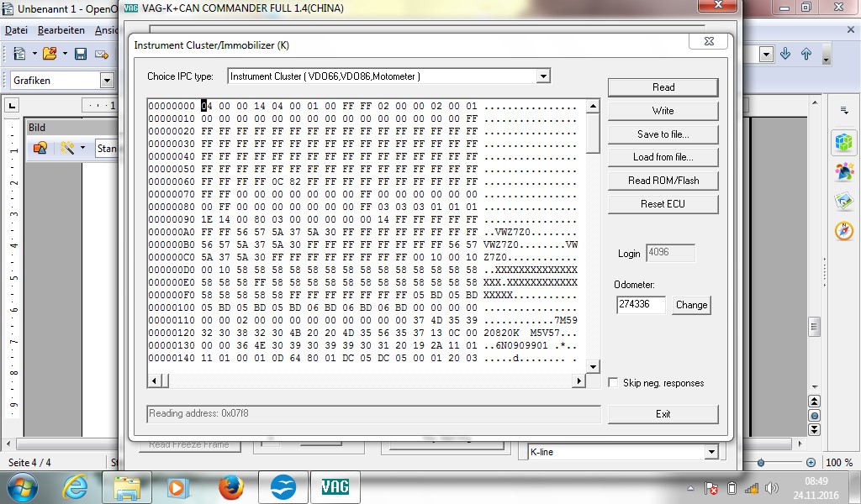Click the next page double-arrow button in OpenOffice

coord(814,429)
